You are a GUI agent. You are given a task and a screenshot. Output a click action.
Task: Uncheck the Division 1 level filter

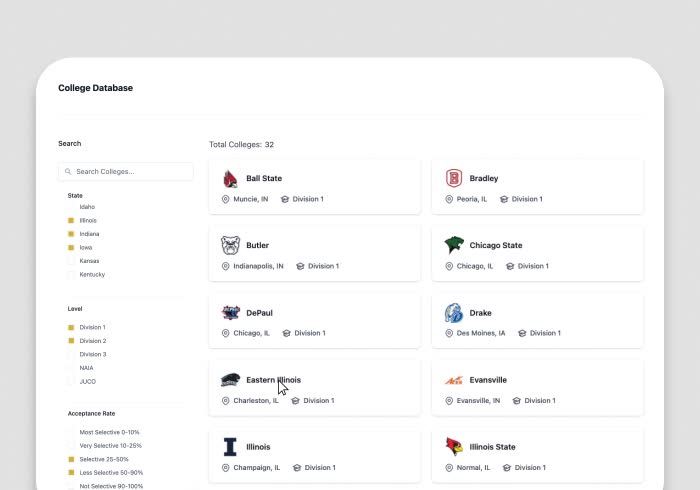[x=71, y=327]
